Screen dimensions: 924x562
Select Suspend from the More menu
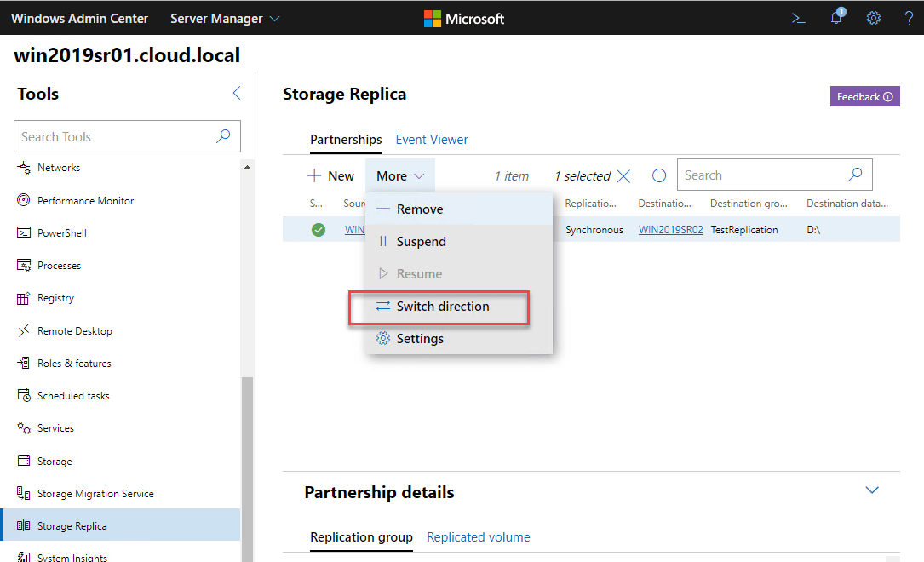[421, 242]
